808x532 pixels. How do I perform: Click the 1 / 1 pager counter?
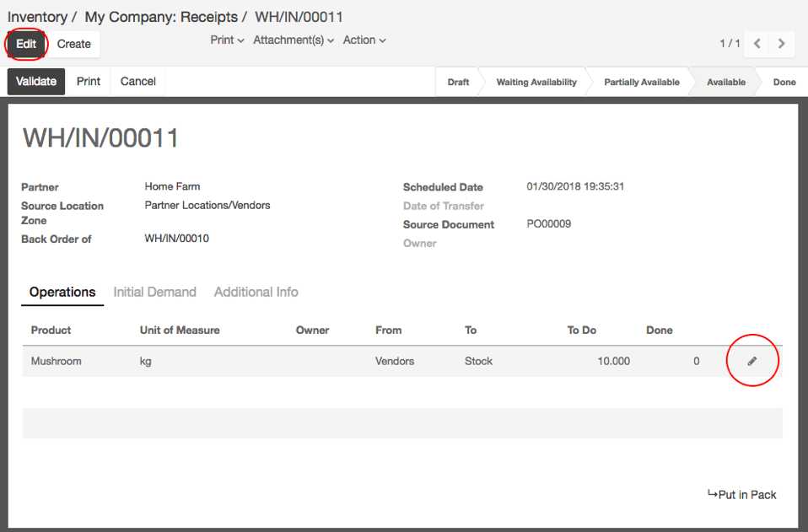click(x=730, y=44)
